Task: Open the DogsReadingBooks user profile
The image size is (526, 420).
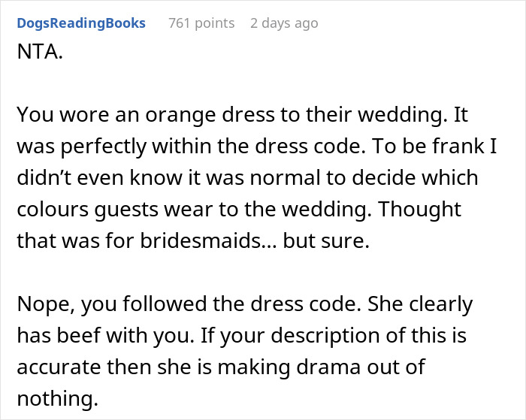Action: click(x=81, y=23)
